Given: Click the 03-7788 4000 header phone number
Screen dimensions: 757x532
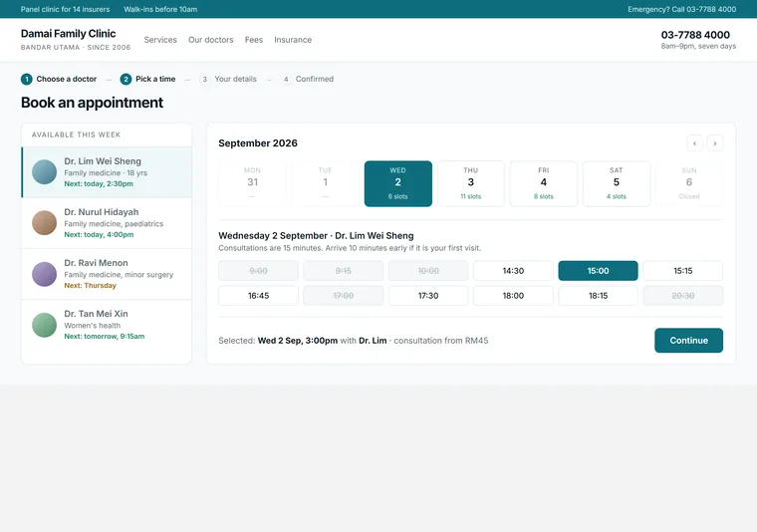Looking at the screenshot, I should 695,35.
